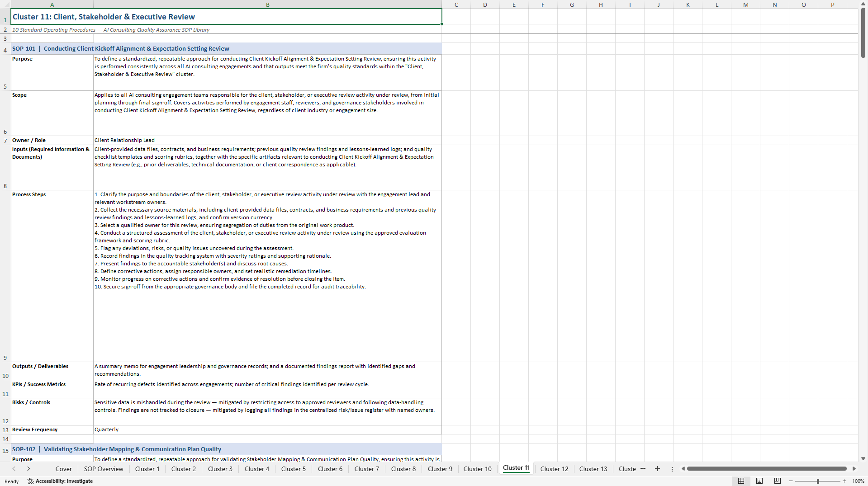This screenshot has height=486, width=868.
Task: Select the 'Risks / Controls' label cell
Action: [52, 411]
